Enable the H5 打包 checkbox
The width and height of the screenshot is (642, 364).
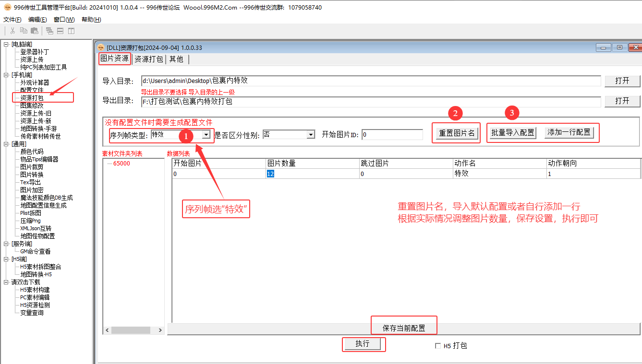pyautogui.click(x=437, y=346)
